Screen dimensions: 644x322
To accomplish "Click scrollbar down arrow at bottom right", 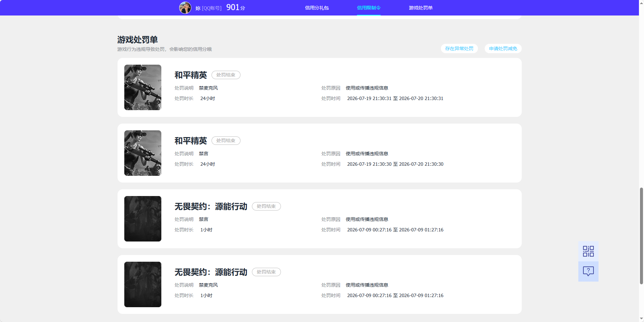I will tap(641, 319).
